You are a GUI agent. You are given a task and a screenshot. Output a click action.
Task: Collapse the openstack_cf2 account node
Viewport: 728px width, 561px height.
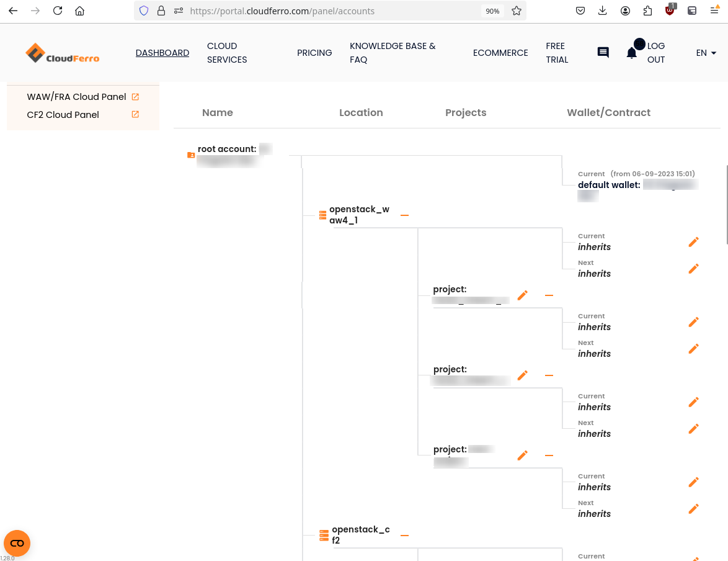tap(404, 534)
